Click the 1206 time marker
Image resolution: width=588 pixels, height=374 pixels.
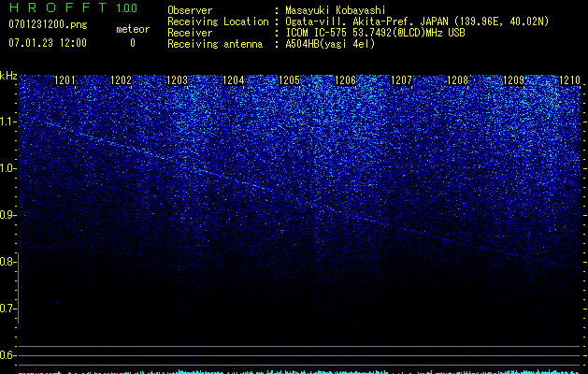point(345,80)
